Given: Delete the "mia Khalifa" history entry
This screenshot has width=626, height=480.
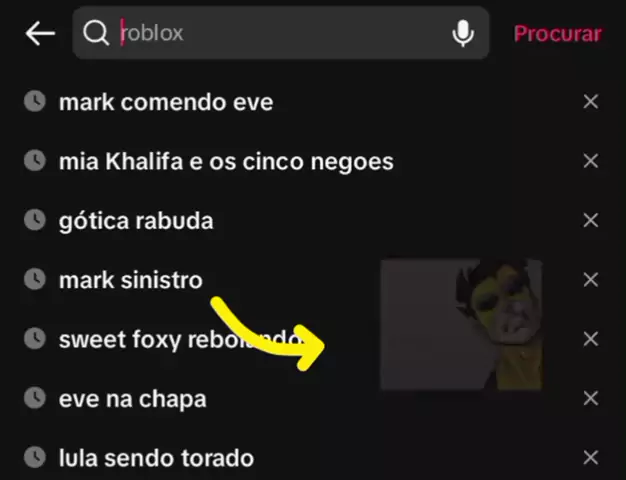Looking at the screenshot, I should [591, 161].
